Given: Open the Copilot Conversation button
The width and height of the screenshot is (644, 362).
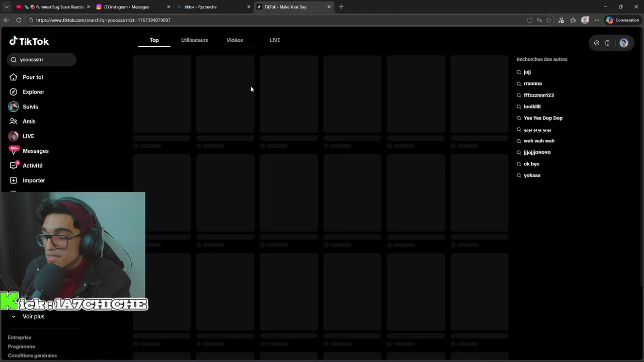Looking at the screenshot, I should click(x=622, y=20).
